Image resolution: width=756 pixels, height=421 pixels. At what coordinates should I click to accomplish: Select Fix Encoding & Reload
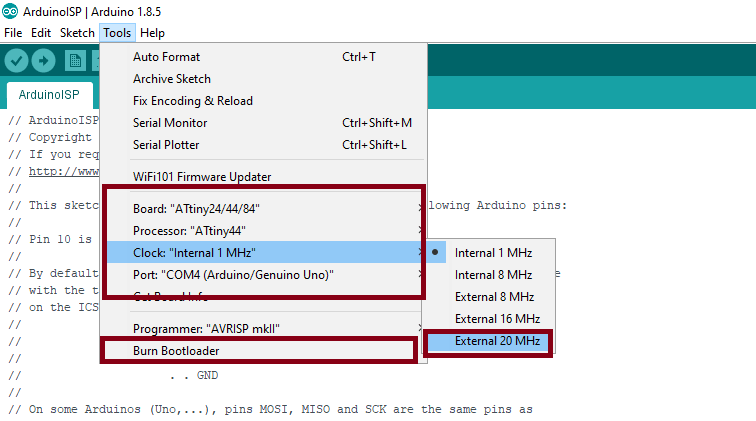click(263, 101)
